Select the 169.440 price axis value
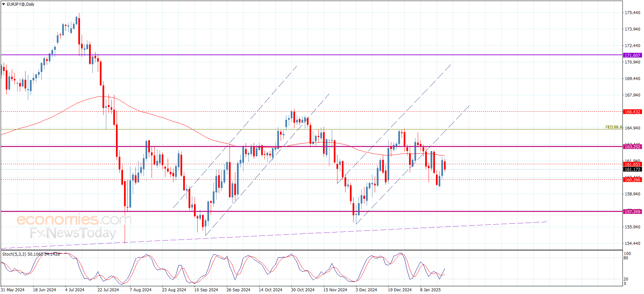The width and height of the screenshot is (644, 294). pos(632,79)
